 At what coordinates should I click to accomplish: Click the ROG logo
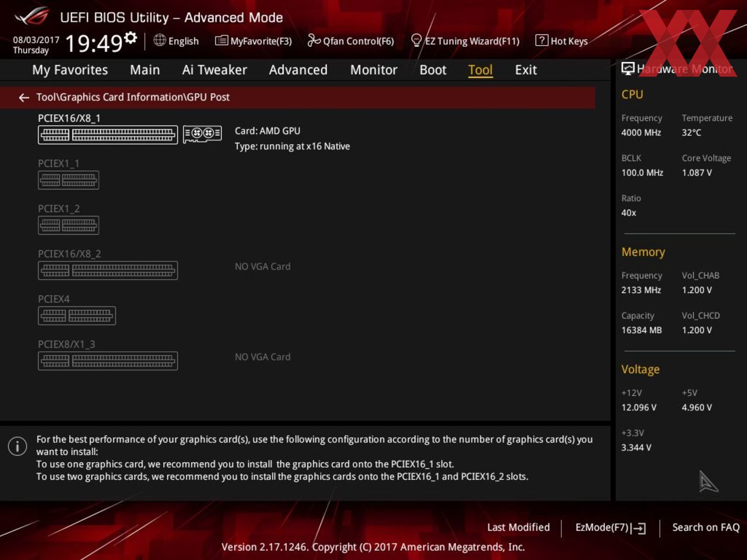[32, 16]
